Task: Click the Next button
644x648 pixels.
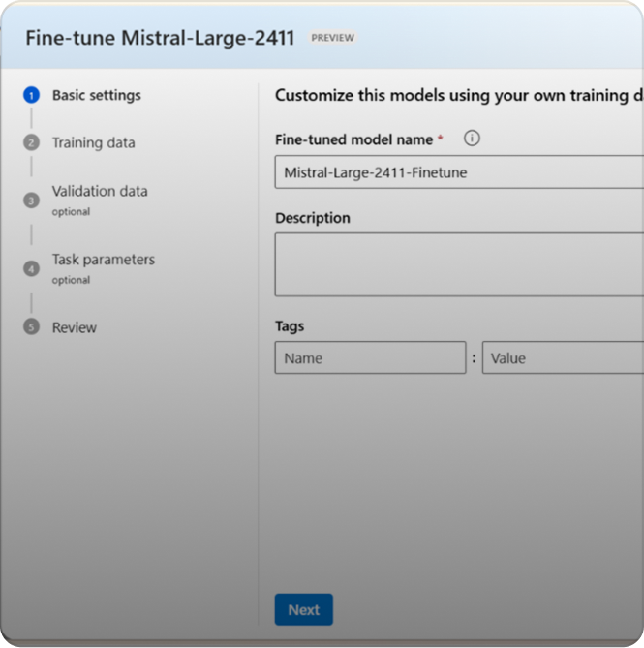Action: [304, 609]
